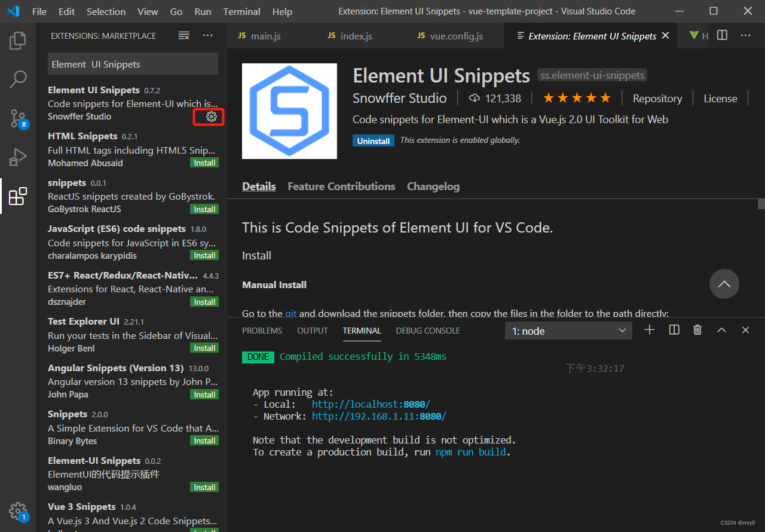The image size is (765, 532).
Task: Open Source Control view with 8 badge
Action: pyautogui.click(x=18, y=118)
